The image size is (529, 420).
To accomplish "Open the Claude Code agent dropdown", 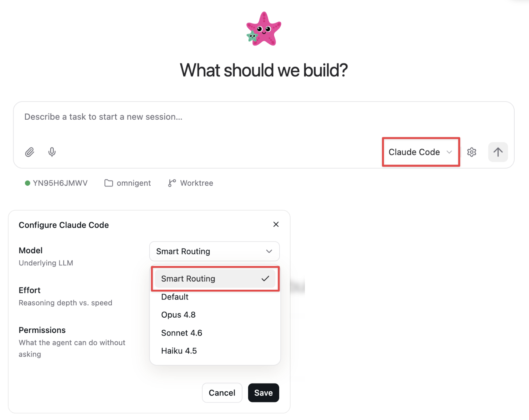I will tap(421, 152).
